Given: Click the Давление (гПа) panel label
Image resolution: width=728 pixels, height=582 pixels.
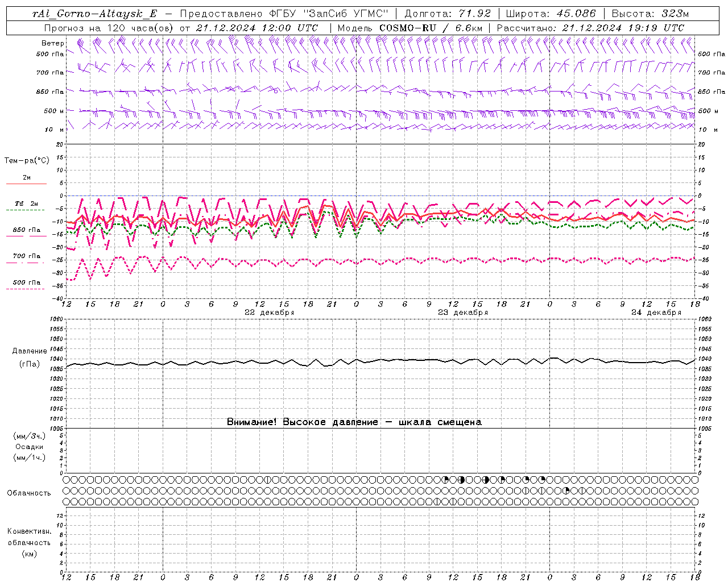Looking at the screenshot, I should click(29, 357).
